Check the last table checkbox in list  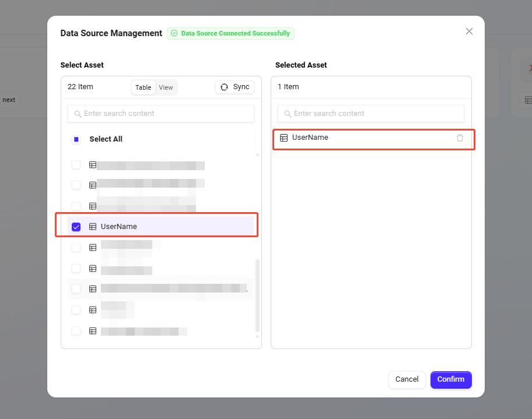(x=76, y=331)
